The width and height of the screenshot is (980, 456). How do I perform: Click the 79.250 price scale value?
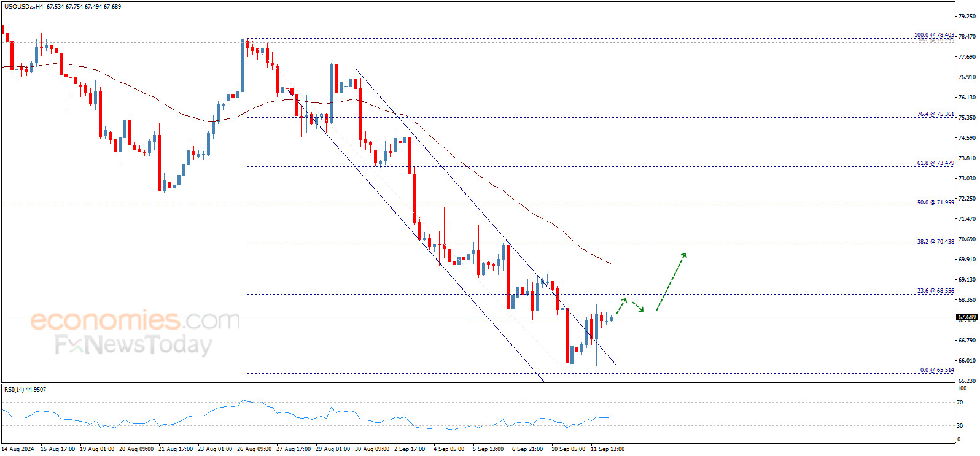coord(966,17)
